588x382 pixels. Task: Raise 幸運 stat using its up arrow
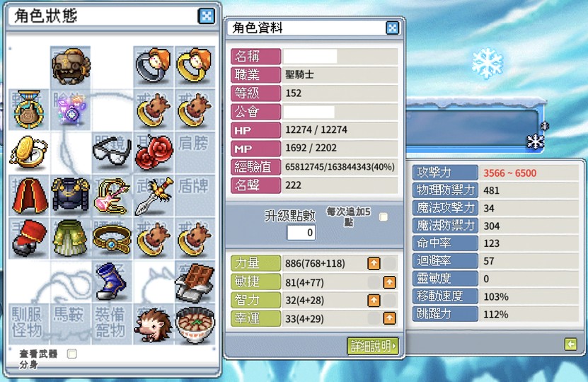coord(389,318)
